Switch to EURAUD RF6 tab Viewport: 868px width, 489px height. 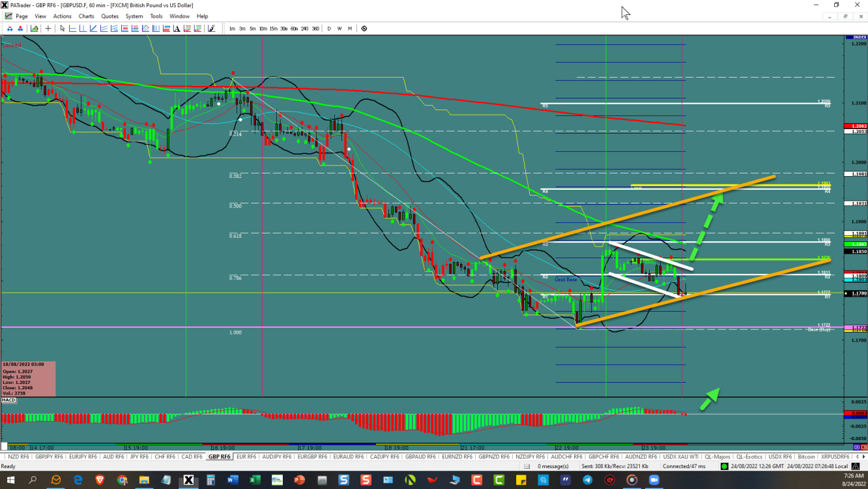(x=349, y=456)
